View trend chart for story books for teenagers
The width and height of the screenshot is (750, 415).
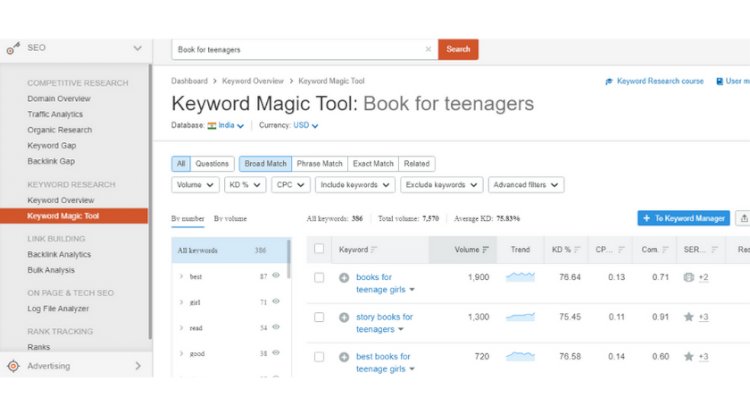point(520,317)
